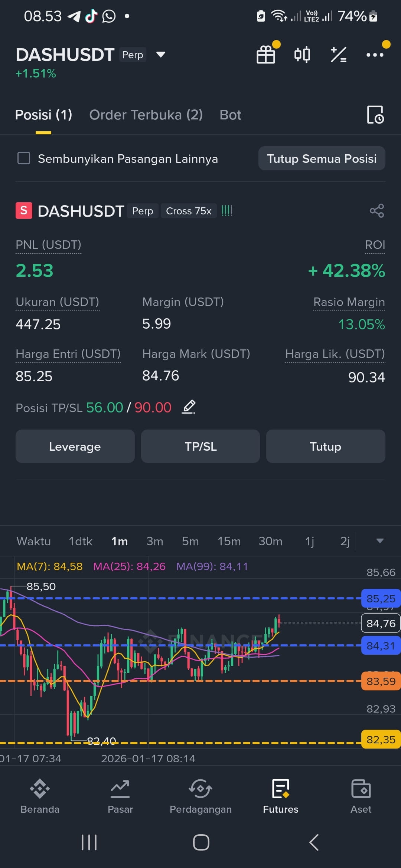Switch to Order Terbuka (2) tab

point(146,115)
